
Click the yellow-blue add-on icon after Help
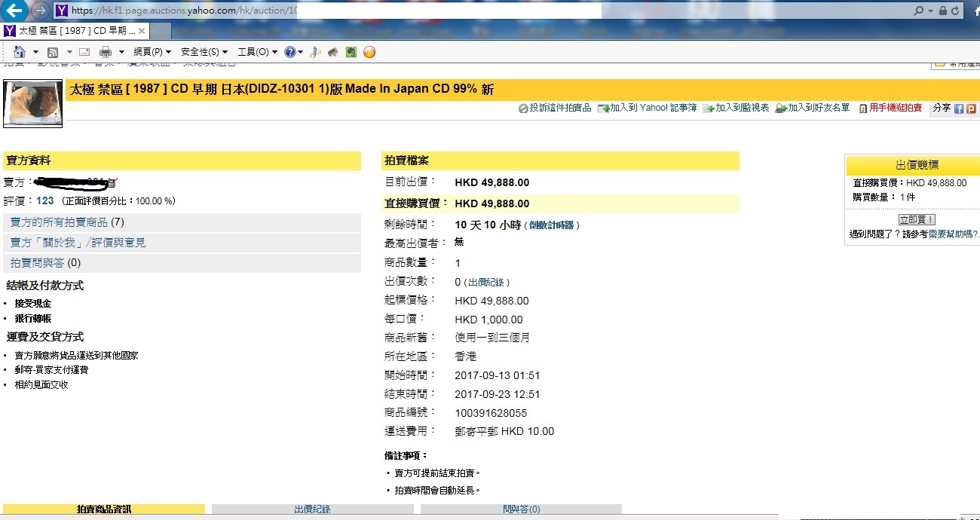point(316,52)
